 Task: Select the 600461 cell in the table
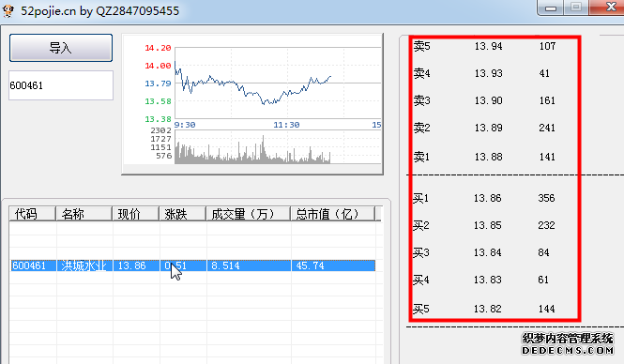[x=34, y=265]
